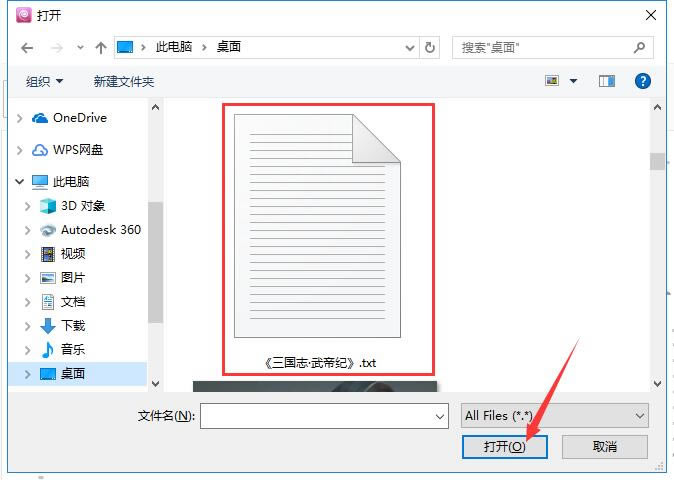Open the address bar history dropdown
Screen dimensions: 674x480
(409, 47)
